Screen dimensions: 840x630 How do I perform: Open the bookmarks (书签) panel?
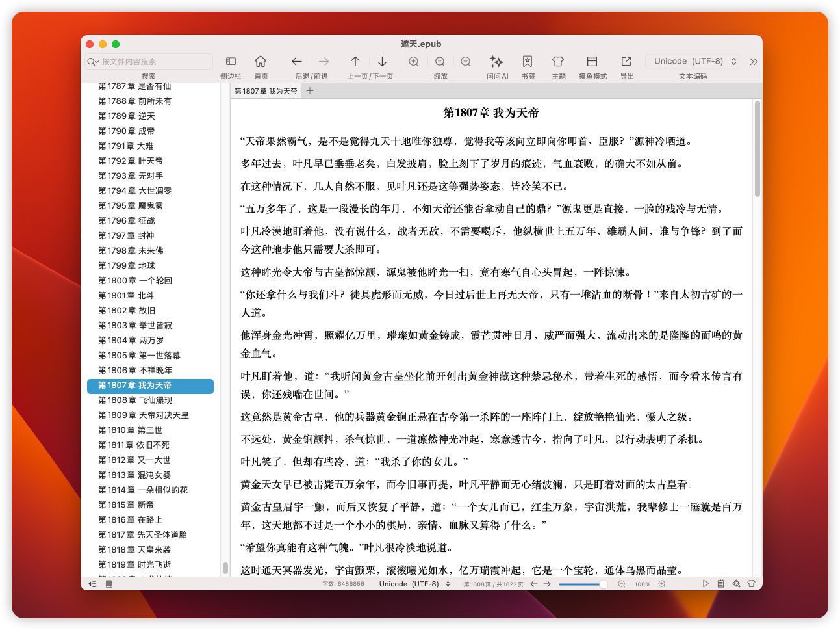(x=528, y=62)
